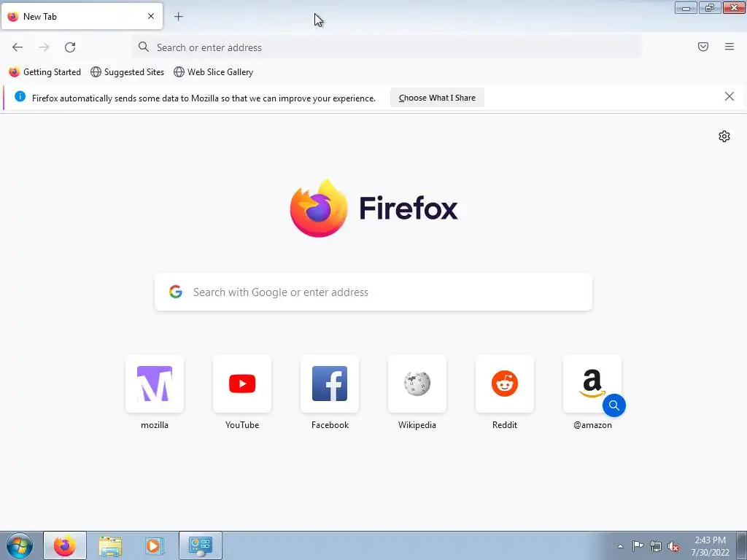This screenshot has height=560, width=747.
Task: Click the network tray icon
Action: pyautogui.click(x=656, y=546)
